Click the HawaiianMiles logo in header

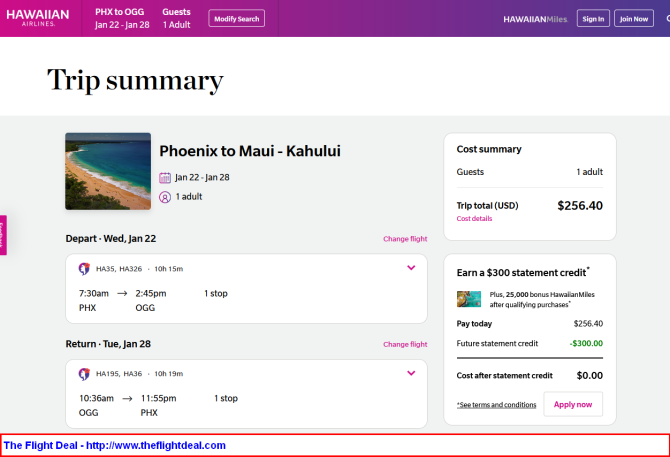pos(535,19)
